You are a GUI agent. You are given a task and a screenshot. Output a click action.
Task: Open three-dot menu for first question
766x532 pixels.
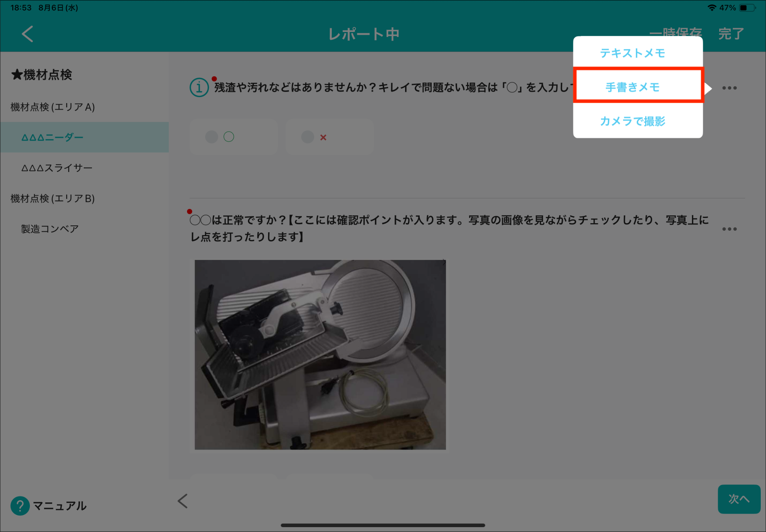coord(729,88)
